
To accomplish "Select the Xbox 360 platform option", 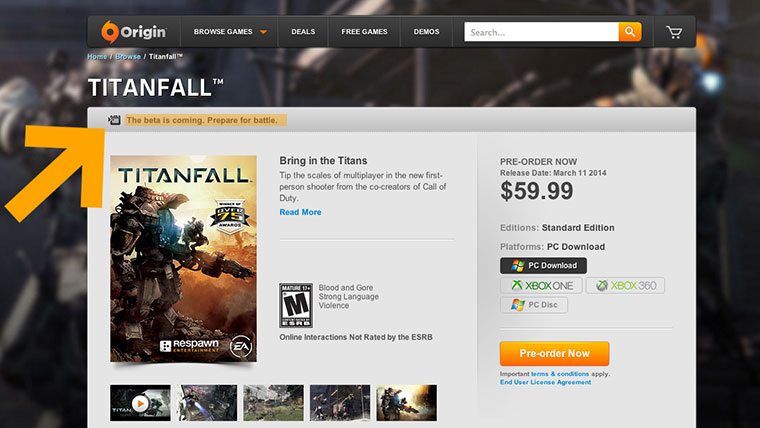I will [625, 286].
